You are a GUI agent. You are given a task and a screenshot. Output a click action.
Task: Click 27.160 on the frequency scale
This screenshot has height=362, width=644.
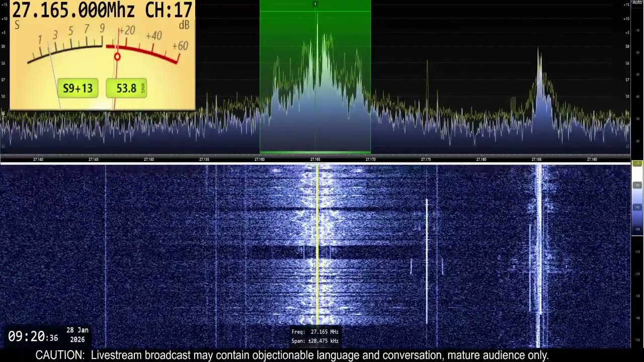click(x=260, y=159)
